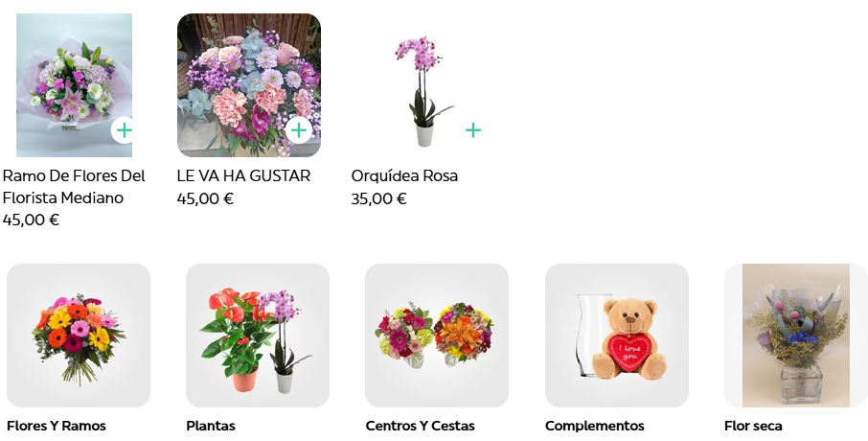Add Orquídea Rosa with plus icon

(x=473, y=130)
